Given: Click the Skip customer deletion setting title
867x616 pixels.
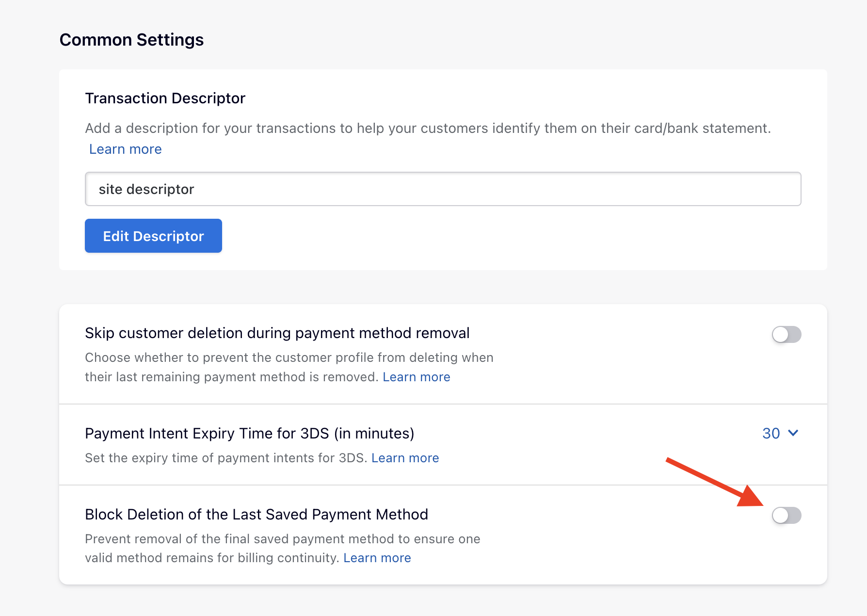Looking at the screenshot, I should coord(277,333).
